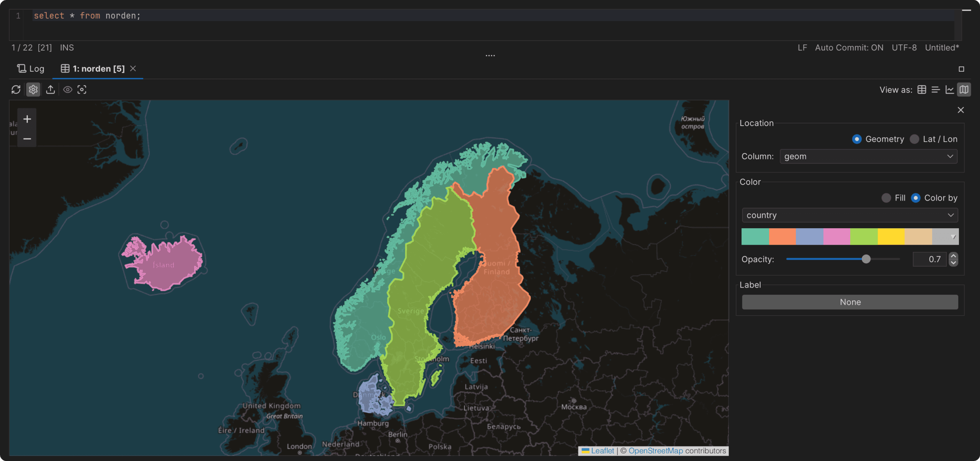Increase opacity with stepper up arrow

click(x=953, y=256)
